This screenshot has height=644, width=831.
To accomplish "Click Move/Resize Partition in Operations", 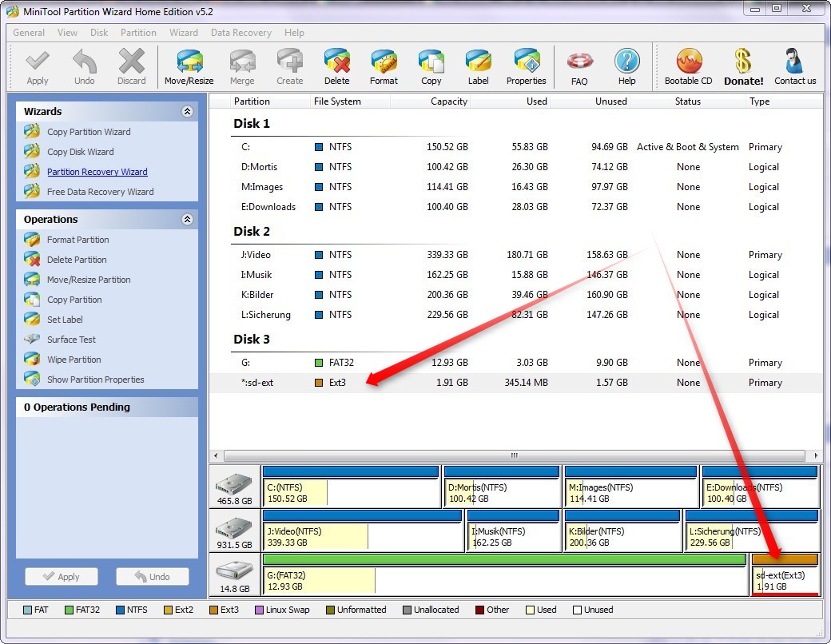I will pos(89,280).
